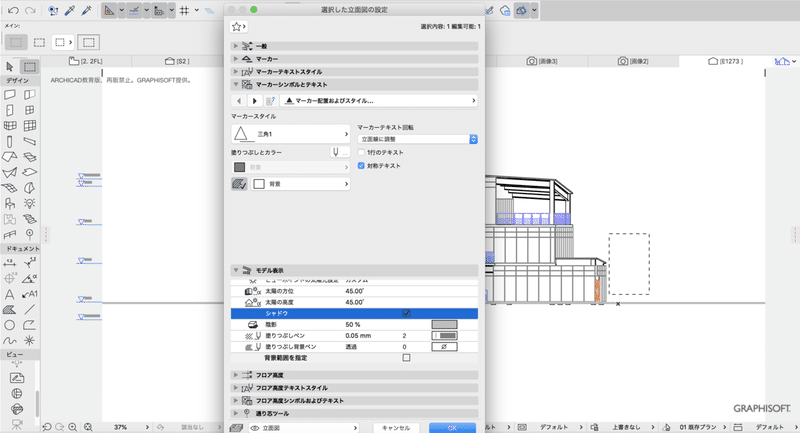Viewport: 800px width, 433px height.
Task: Select the Spline tool
Action: tap(10, 341)
